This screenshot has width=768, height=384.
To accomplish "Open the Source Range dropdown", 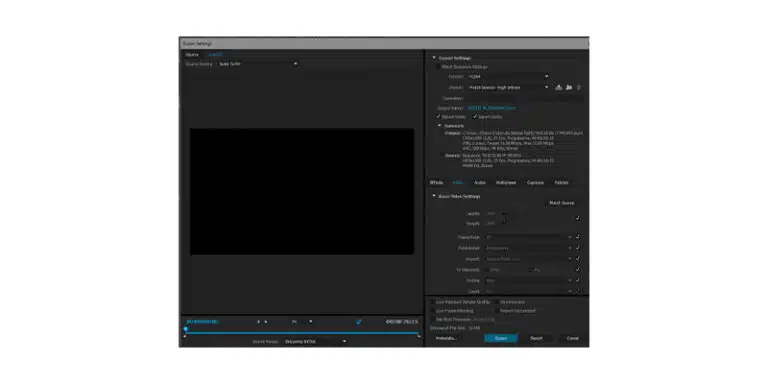I will click(x=315, y=341).
